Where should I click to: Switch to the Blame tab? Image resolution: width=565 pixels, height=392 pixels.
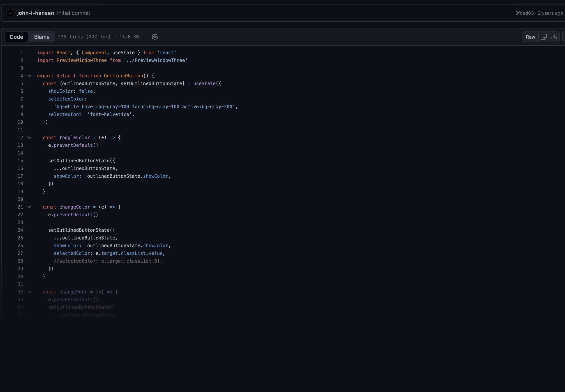[41, 37]
